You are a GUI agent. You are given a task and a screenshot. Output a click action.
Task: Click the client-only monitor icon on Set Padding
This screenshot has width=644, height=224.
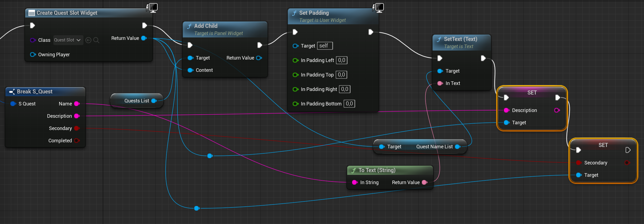pyautogui.click(x=379, y=8)
